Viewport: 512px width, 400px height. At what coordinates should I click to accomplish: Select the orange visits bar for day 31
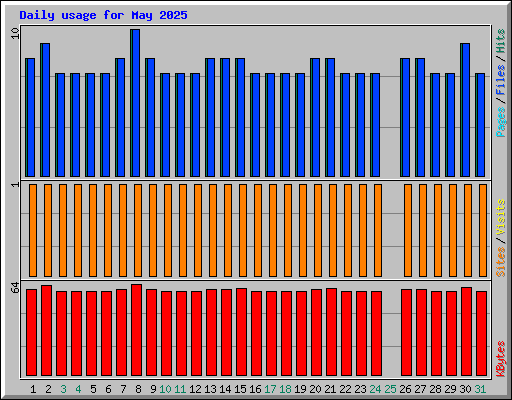(x=483, y=230)
